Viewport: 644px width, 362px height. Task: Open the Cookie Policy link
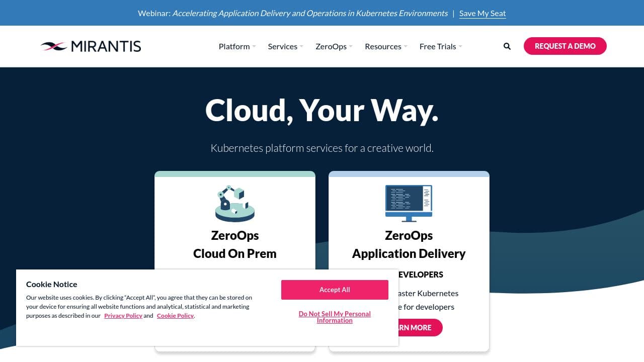coord(175,316)
